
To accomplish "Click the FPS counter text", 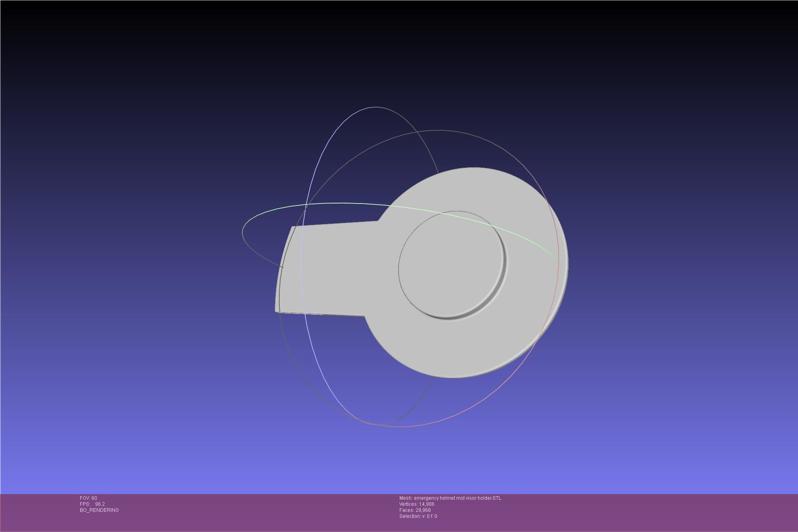I will (x=92, y=504).
